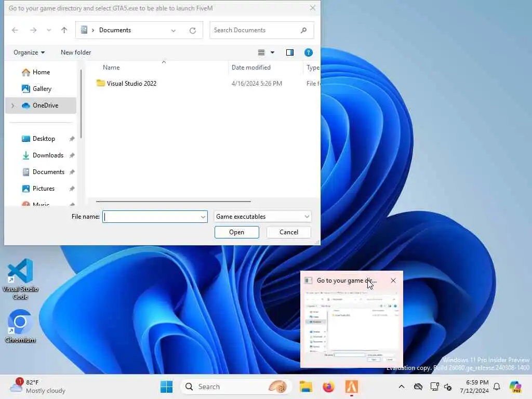This screenshot has width=532, height=399.
Task: Select OneDrive in the navigation pane
Action: (41, 105)
